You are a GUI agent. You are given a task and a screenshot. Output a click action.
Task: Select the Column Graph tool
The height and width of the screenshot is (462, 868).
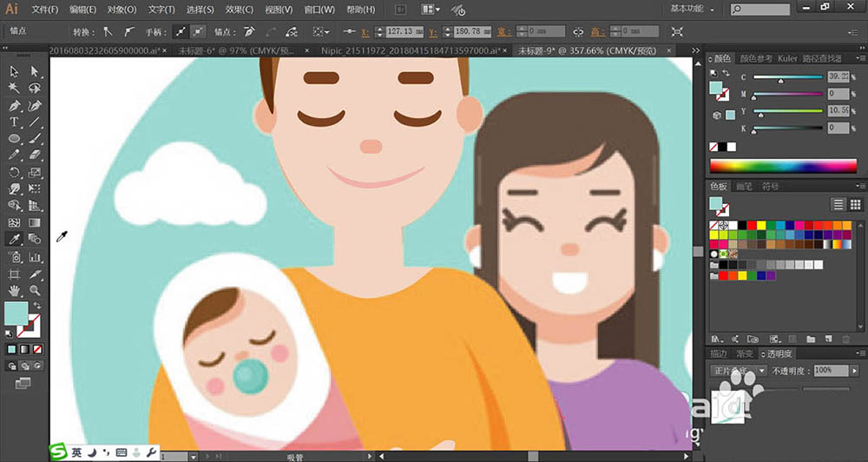[x=35, y=257]
